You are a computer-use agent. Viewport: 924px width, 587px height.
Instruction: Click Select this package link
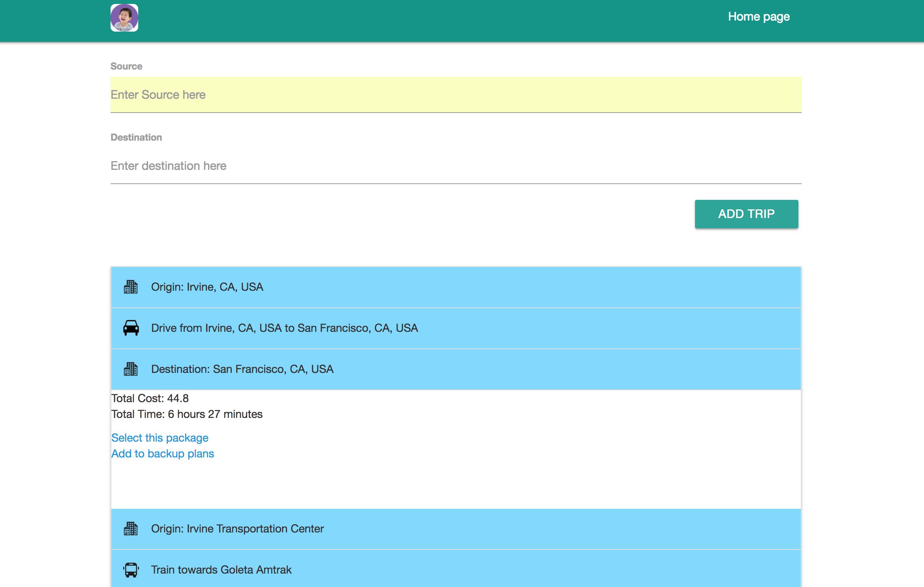160,438
